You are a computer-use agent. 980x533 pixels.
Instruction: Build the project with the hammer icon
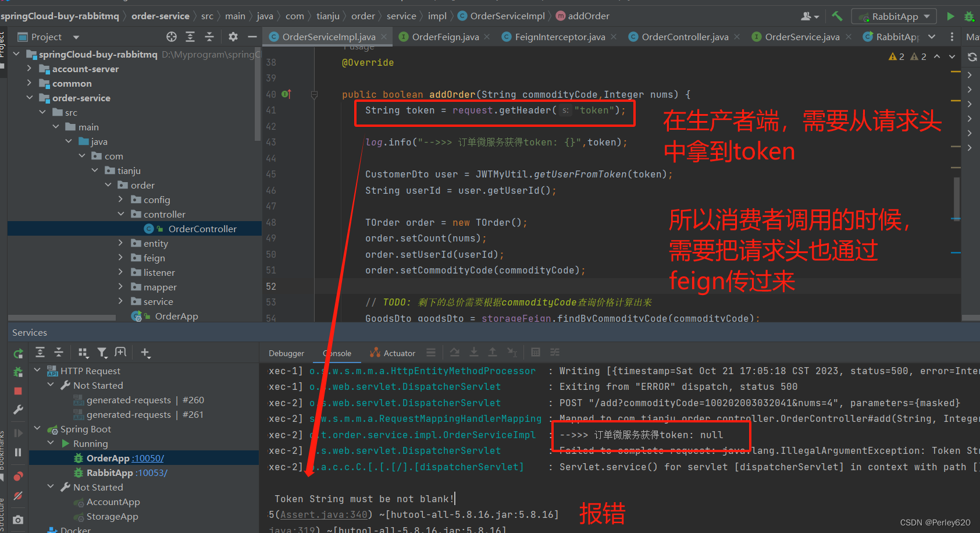(x=837, y=16)
